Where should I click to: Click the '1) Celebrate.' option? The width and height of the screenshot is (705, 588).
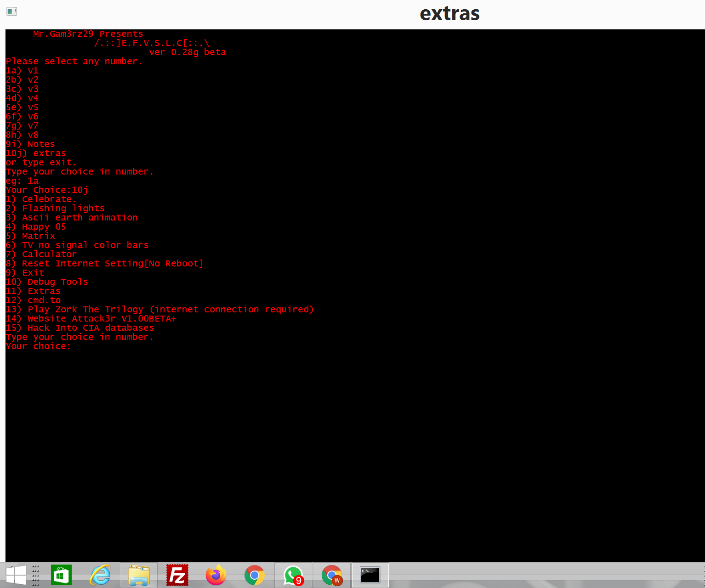click(41, 199)
